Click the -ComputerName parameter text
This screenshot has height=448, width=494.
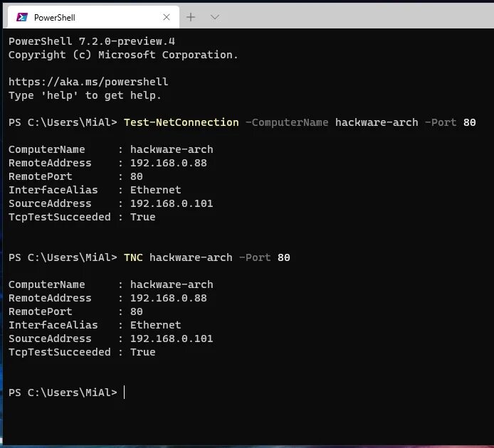click(287, 122)
